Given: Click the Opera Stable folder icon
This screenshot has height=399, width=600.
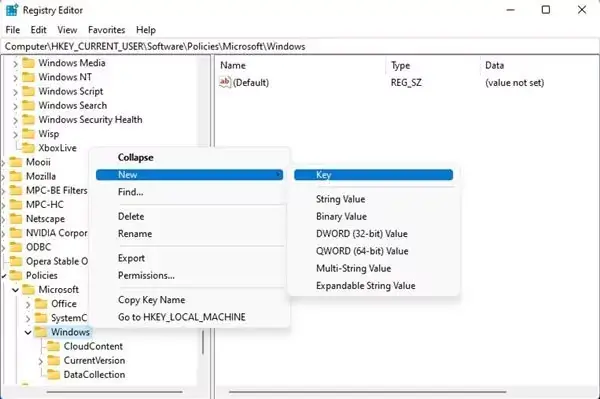Looking at the screenshot, I should click(x=16, y=261).
